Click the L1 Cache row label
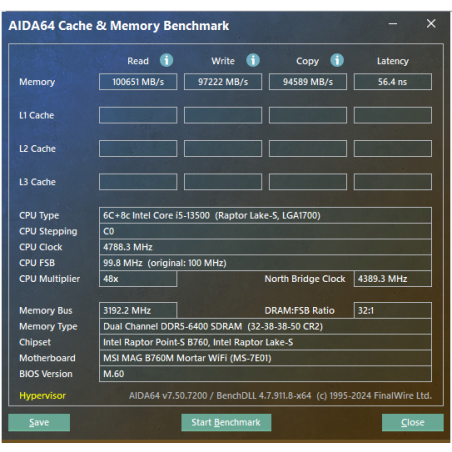Image resolution: width=452 pixels, height=452 pixels. point(36,115)
